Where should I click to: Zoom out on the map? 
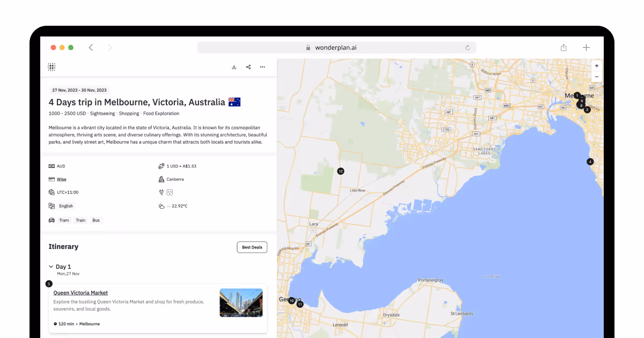[x=597, y=77]
